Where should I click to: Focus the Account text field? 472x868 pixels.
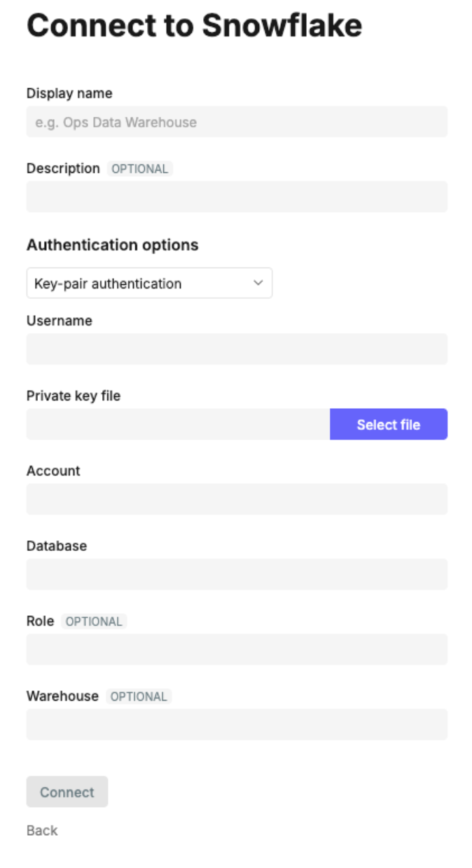point(236,499)
